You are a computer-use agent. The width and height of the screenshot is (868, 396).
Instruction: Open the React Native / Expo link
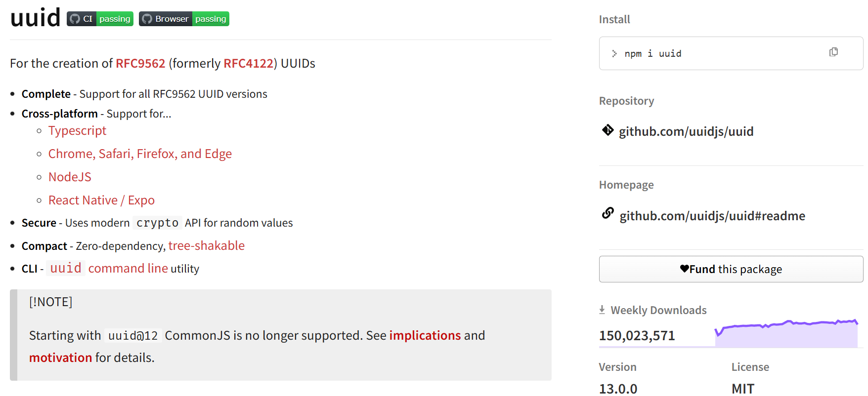click(101, 200)
